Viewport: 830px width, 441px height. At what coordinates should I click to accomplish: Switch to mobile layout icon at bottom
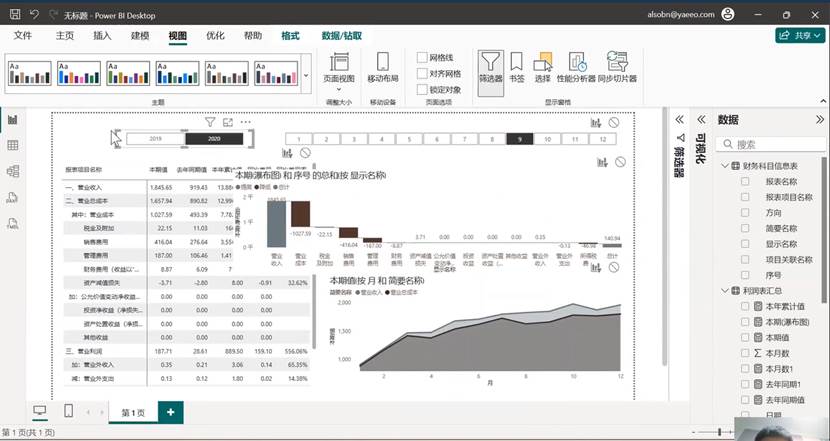[68, 410]
